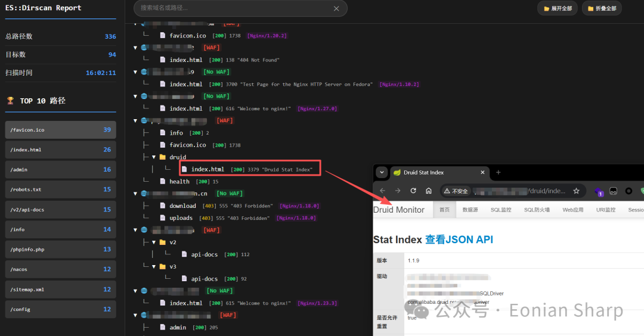Open a new browser tab with plus icon
The image size is (644, 336).
(499, 173)
